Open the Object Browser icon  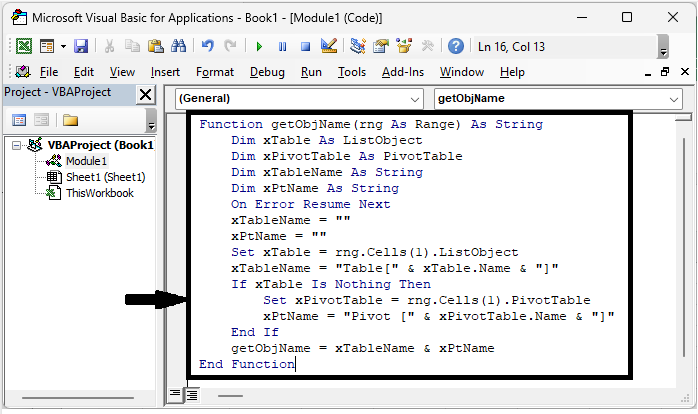[404, 46]
